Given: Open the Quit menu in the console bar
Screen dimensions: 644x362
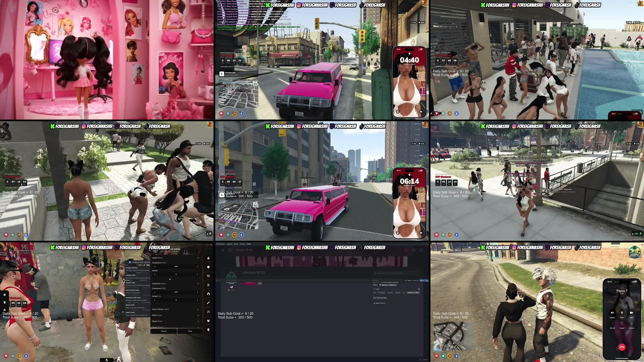Looking at the screenshot, I should [236, 244].
